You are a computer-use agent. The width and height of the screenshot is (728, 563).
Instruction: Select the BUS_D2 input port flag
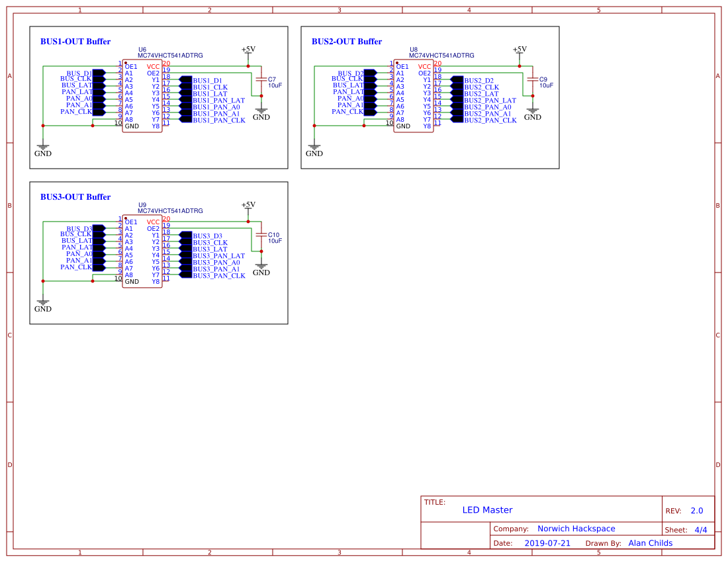(x=370, y=73)
